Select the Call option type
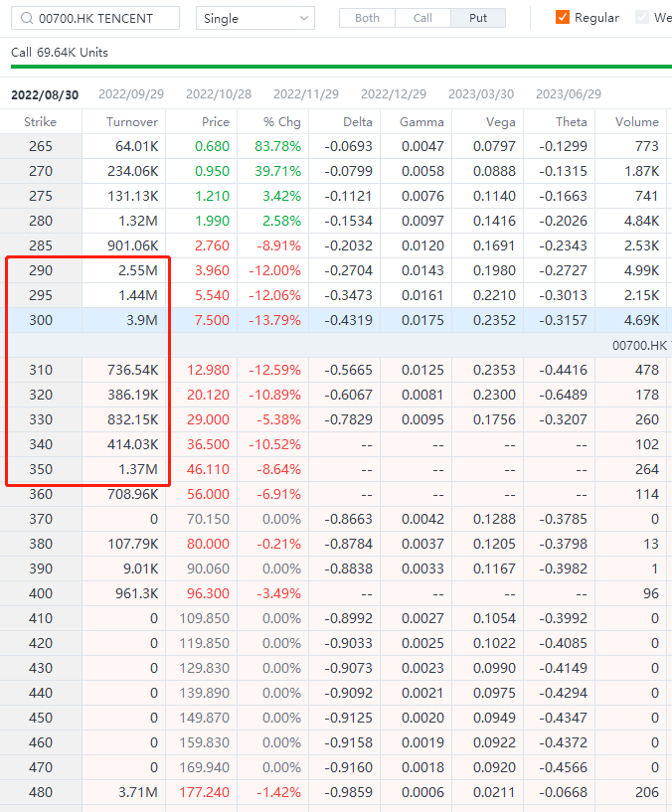Image resolution: width=672 pixels, height=812 pixels. point(422,18)
